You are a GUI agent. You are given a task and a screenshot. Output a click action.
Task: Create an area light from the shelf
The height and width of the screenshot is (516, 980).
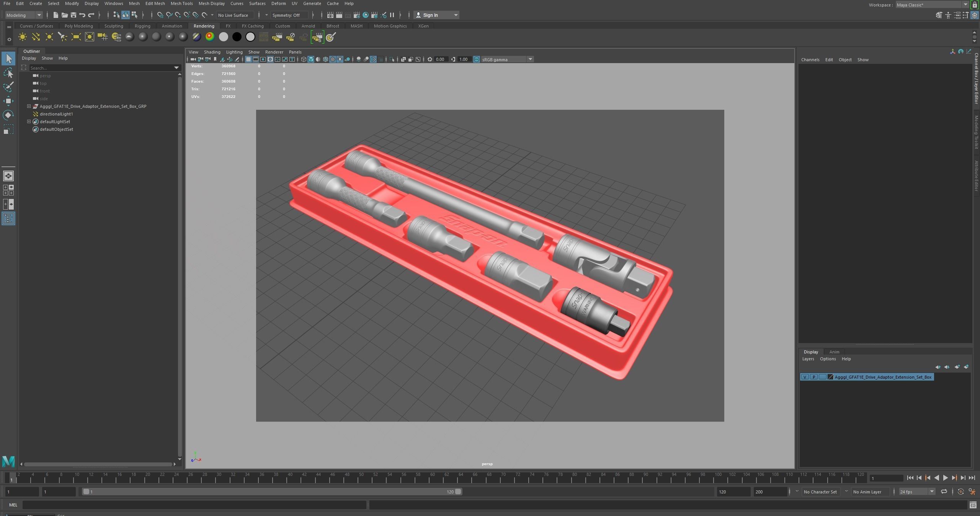(x=76, y=37)
